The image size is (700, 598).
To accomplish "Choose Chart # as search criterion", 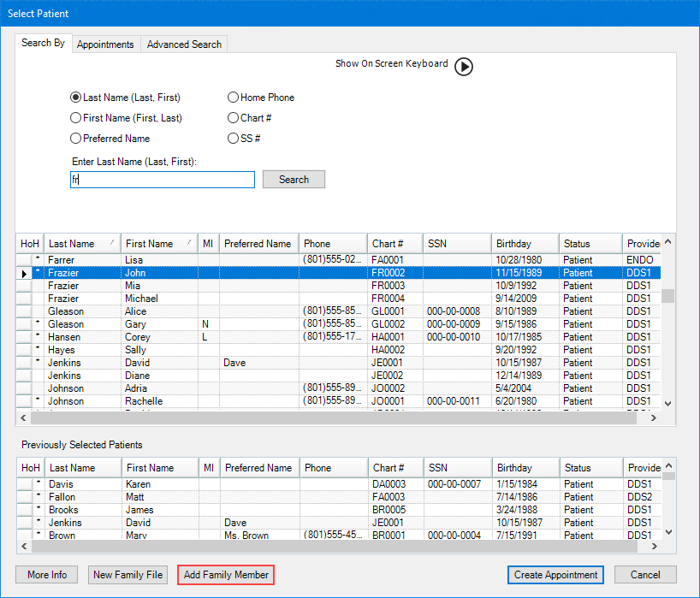I will [x=233, y=118].
